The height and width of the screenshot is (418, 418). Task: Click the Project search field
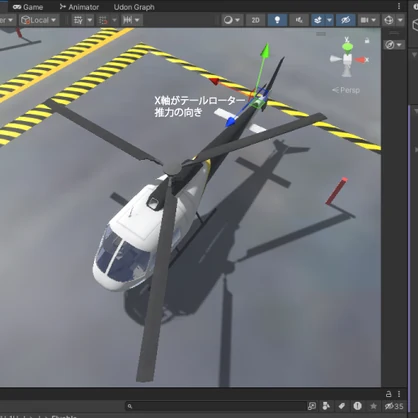point(215,406)
